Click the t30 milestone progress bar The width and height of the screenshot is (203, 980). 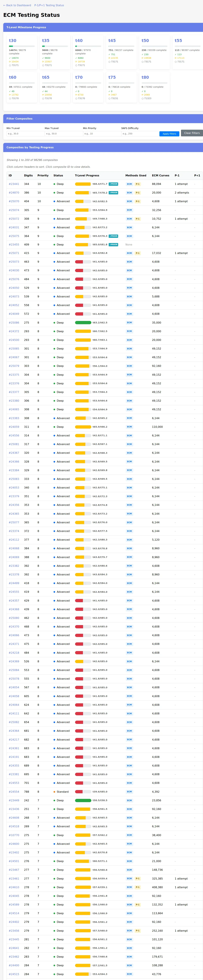pyautogui.click(x=22, y=46)
